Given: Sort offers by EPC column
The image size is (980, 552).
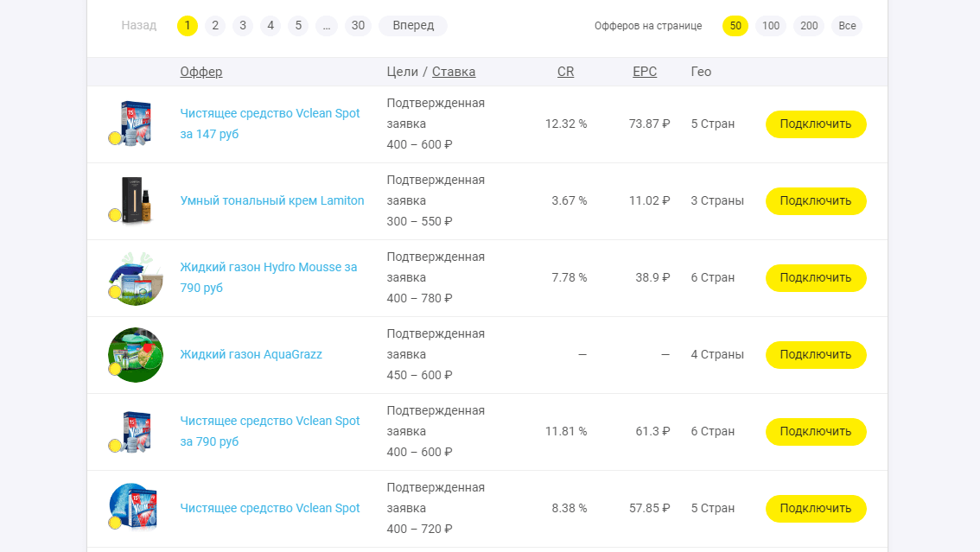Looking at the screenshot, I should coord(644,72).
